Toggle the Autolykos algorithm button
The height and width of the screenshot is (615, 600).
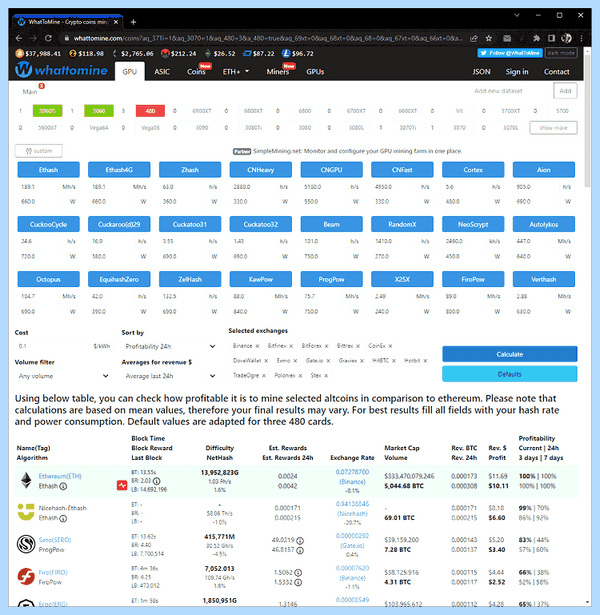[x=544, y=224]
